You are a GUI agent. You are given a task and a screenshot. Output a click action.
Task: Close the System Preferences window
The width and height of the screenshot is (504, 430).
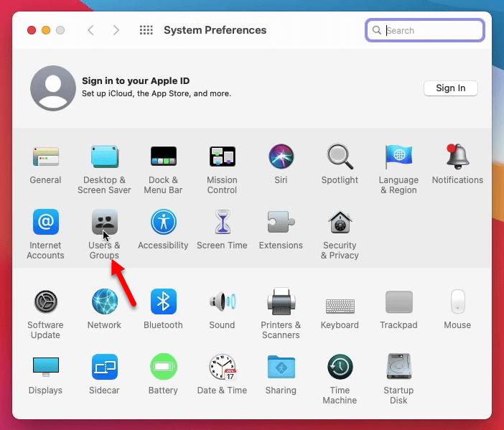(x=32, y=30)
